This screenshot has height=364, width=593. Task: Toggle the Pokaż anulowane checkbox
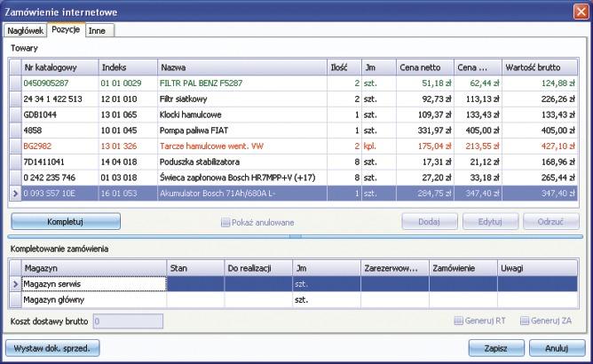point(225,223)
